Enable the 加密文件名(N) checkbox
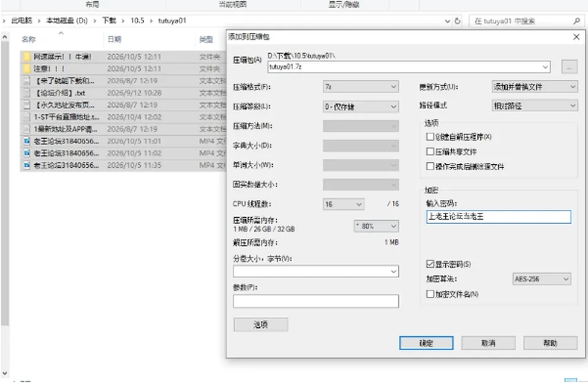This screenshot has height=383, width=588. (x=430, y=294)
